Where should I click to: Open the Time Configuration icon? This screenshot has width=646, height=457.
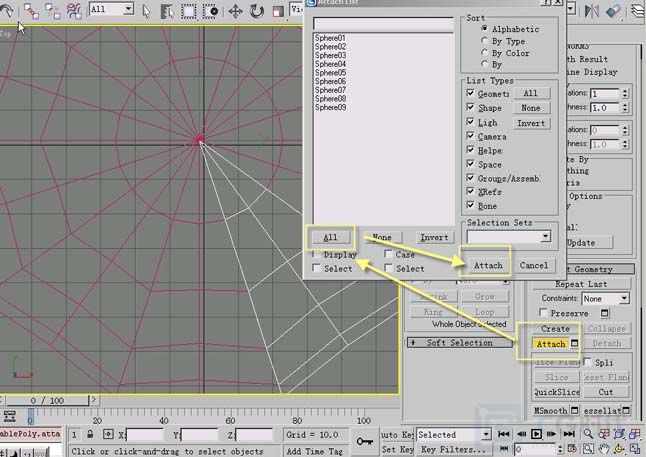pyautogui.click(x=572, y=448)
